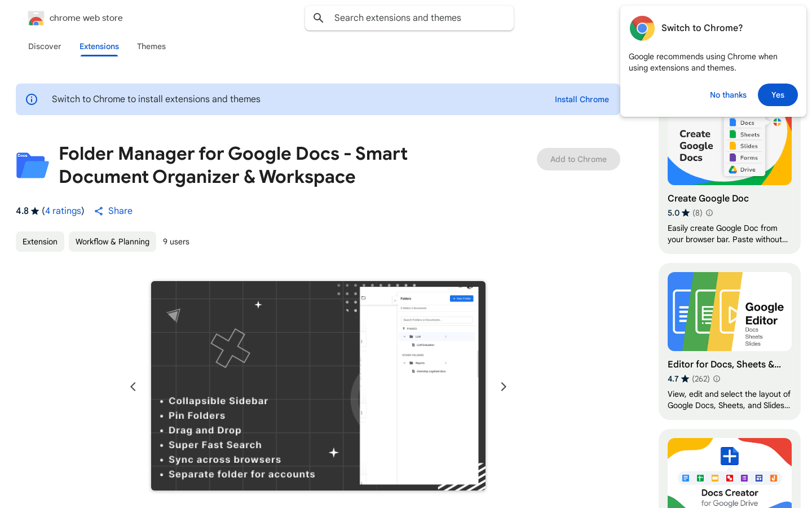Click the extension title heading

coord(233,165)
